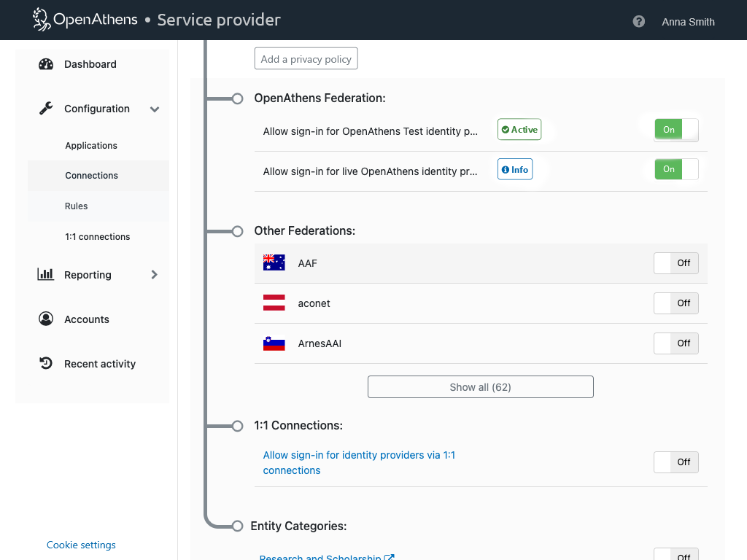The height and width of the screenshot is (560, 747).
Task: Click the Accounts user icon
Action: [x=46, y=319]
